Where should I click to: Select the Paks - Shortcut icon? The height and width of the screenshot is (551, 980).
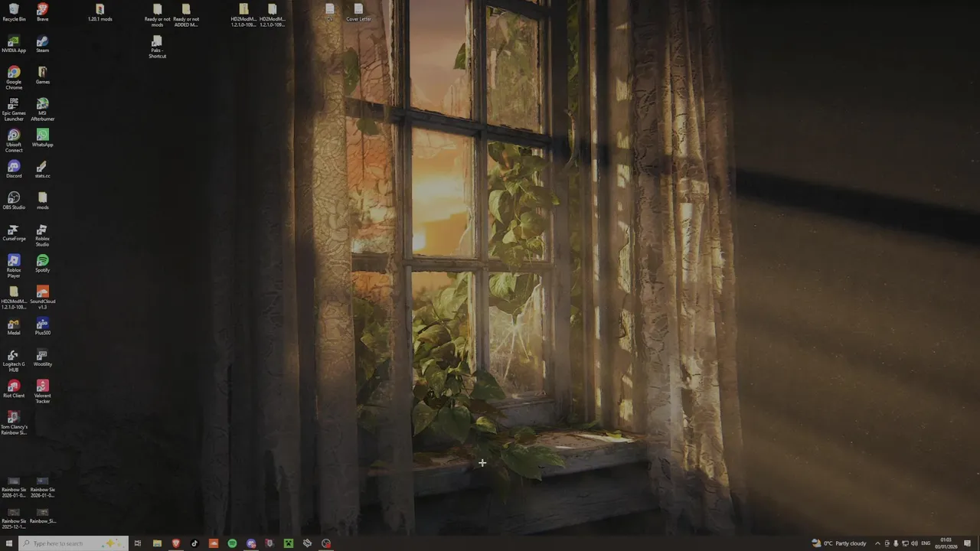(157, 47)
